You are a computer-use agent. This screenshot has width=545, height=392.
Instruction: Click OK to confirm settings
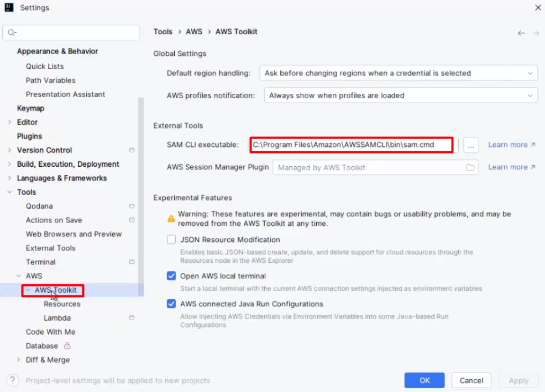pos(425,380)
